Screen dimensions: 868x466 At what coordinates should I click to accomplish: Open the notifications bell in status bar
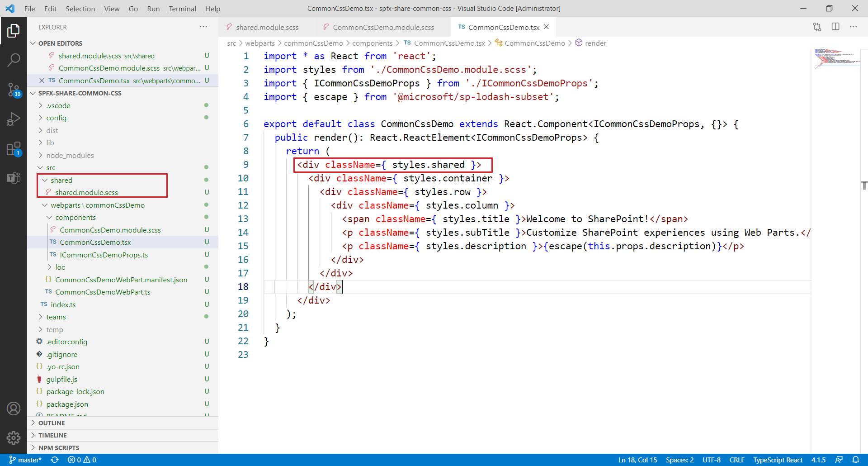pyautogui.click(x=856, y=460)
